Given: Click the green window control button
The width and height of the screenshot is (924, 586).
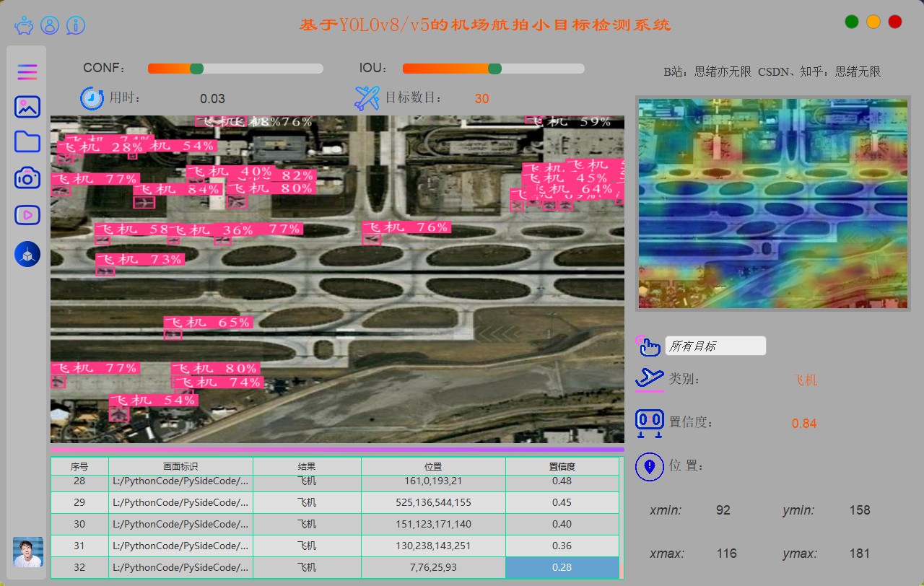Looking at the screenshot, I should (852, 22).
